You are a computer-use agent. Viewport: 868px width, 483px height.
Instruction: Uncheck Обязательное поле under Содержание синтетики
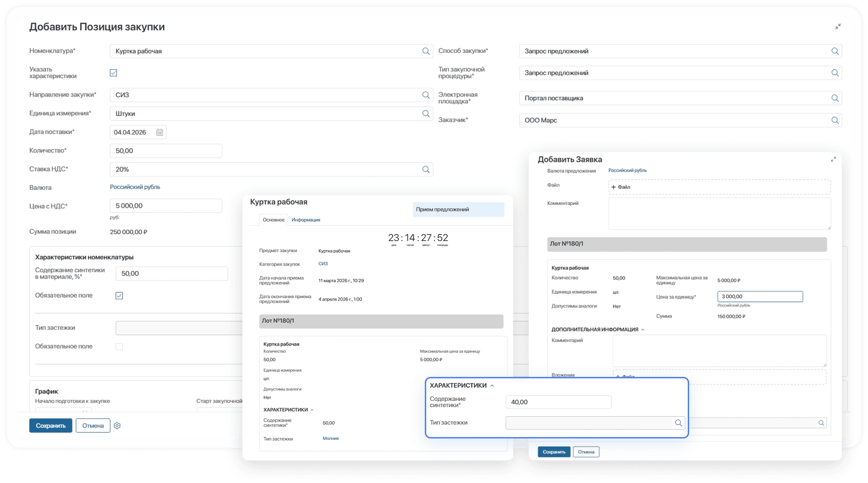119,296
